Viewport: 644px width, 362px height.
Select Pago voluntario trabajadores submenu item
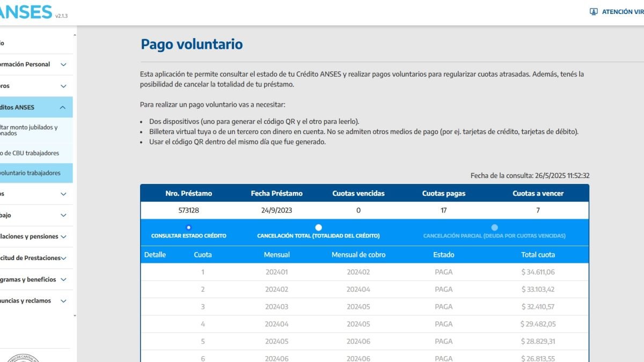[x=36, y=173]
